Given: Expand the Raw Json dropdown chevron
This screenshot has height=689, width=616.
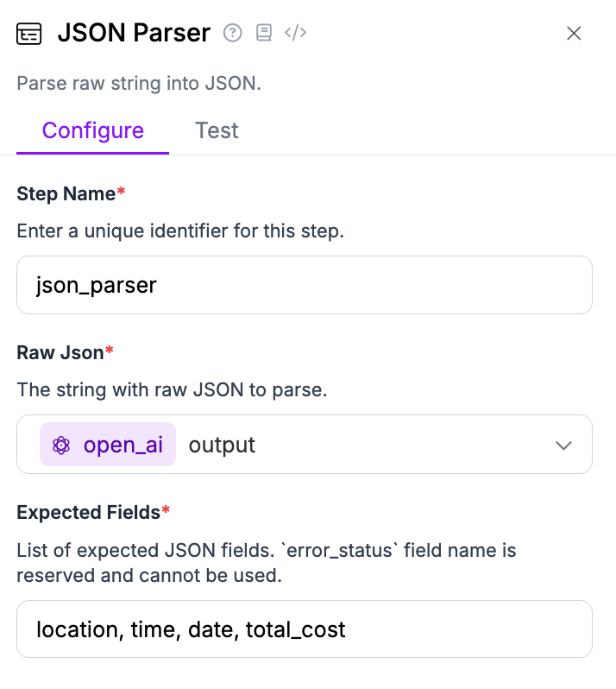Looking at the screenshot, I should [564, 446].
